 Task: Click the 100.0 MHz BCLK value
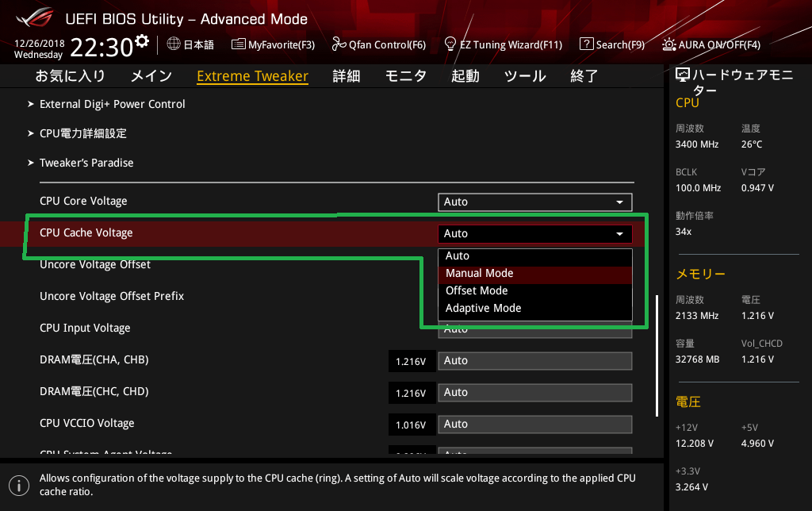pyautogui.click(x=698, y=187)
